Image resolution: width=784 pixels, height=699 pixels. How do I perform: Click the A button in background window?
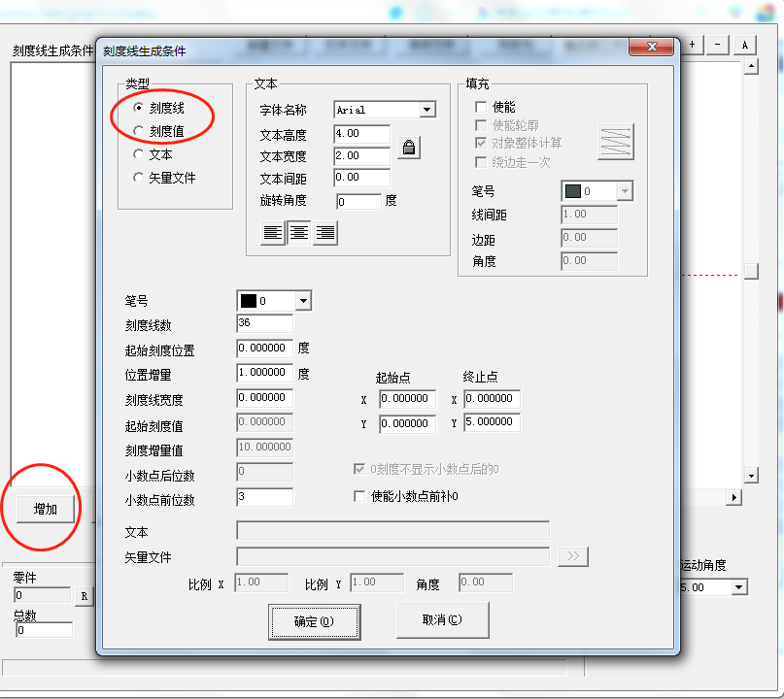[745, 45]
